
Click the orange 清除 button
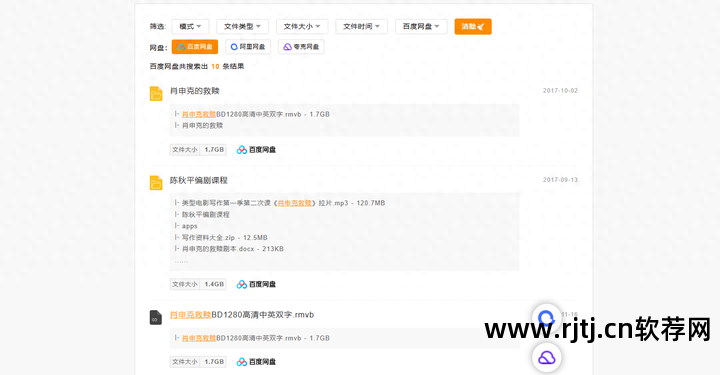473,27
